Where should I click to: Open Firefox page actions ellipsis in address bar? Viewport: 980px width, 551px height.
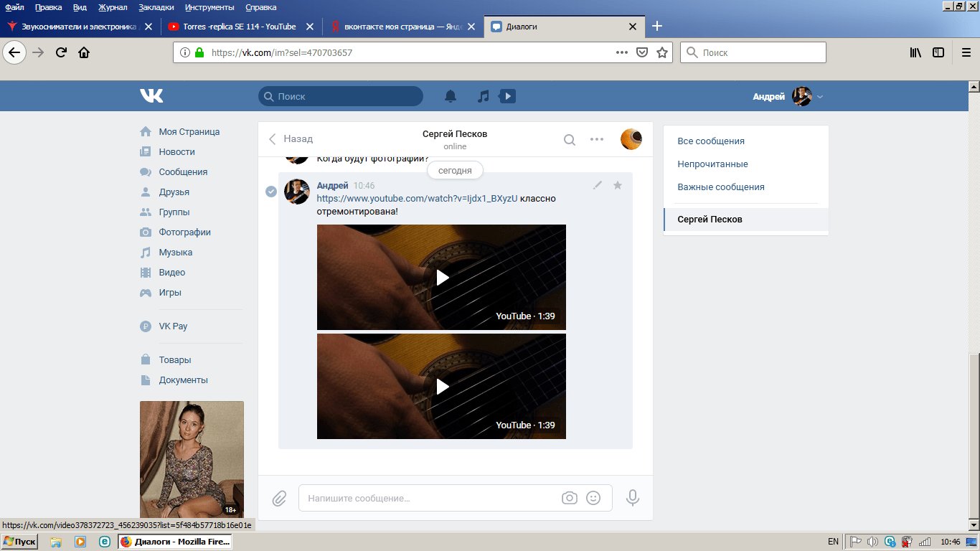click(622, 52)
